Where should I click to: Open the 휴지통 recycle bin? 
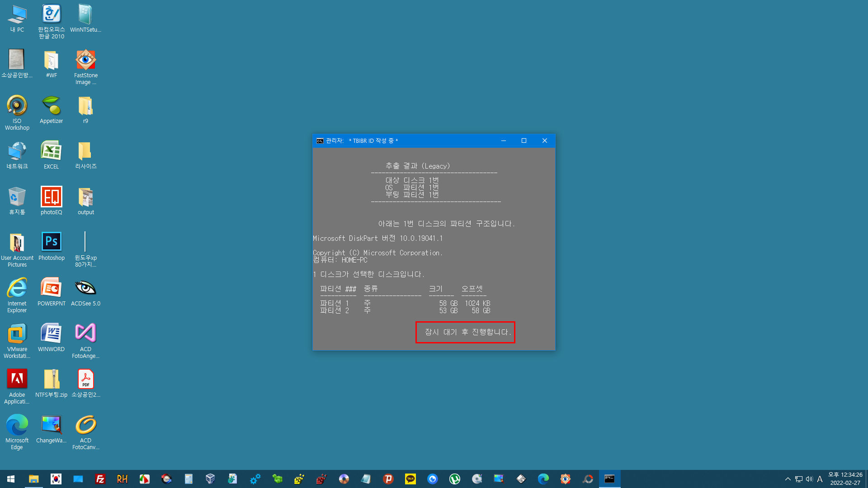click(17, 201)
